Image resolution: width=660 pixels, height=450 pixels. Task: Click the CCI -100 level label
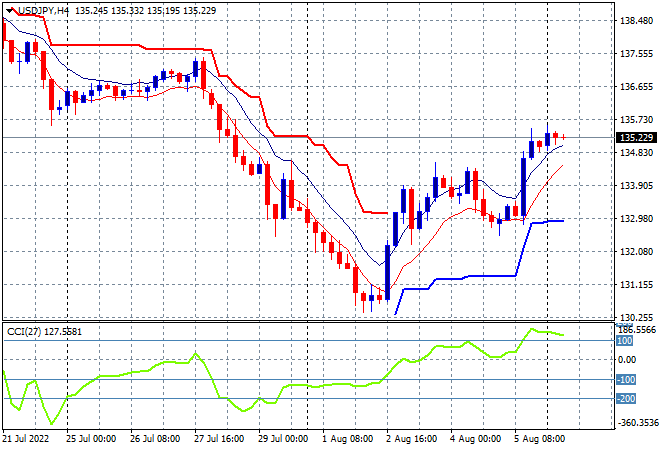point(625,380)
